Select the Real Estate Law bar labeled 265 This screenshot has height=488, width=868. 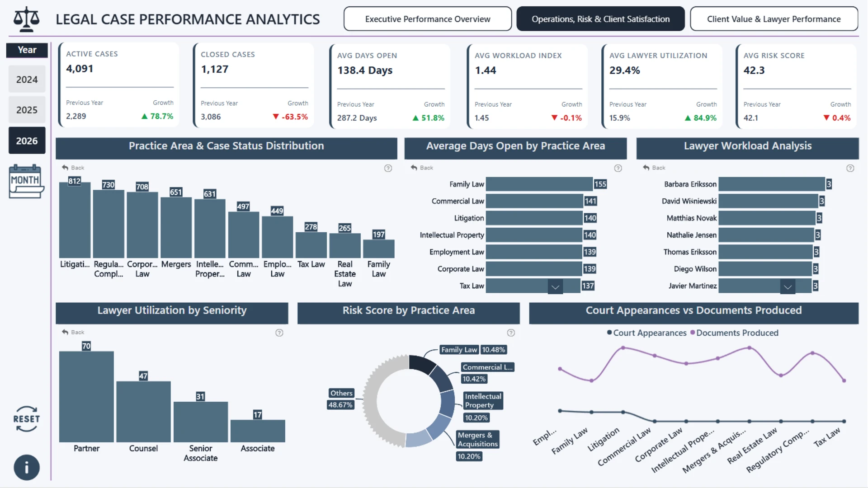[345, 246]
